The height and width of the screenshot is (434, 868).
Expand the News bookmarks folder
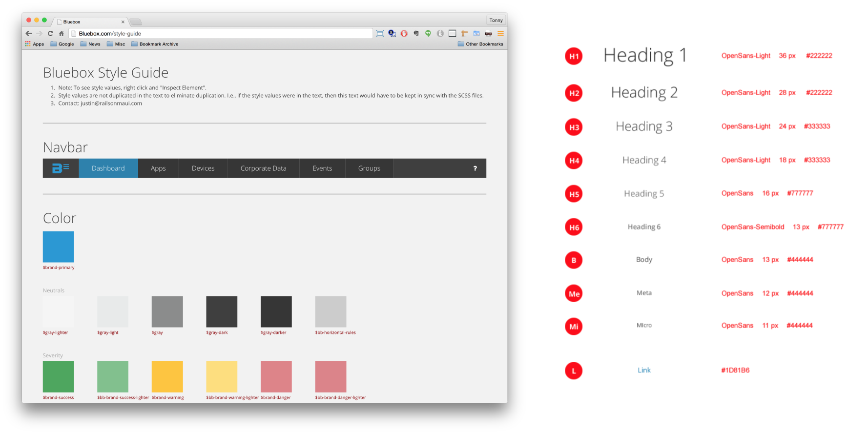[x=90, y=44]
